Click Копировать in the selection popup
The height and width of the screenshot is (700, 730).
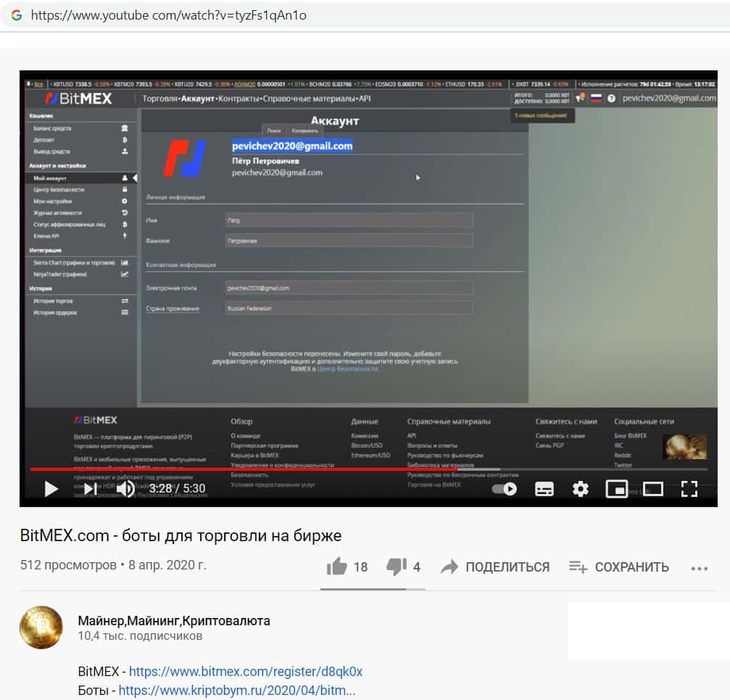pyautogui.click(x=304, y=131)
